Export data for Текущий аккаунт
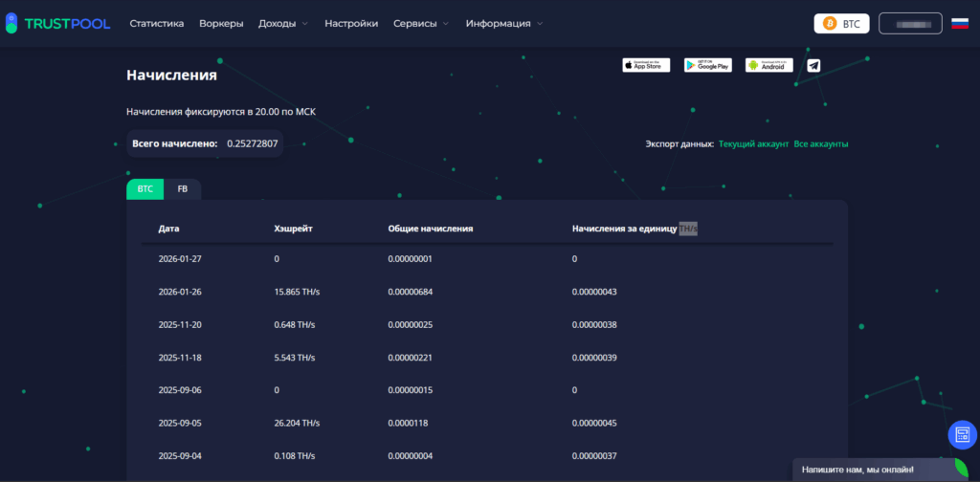The height and width of the screenshot is (482, 980). (753, 143)
